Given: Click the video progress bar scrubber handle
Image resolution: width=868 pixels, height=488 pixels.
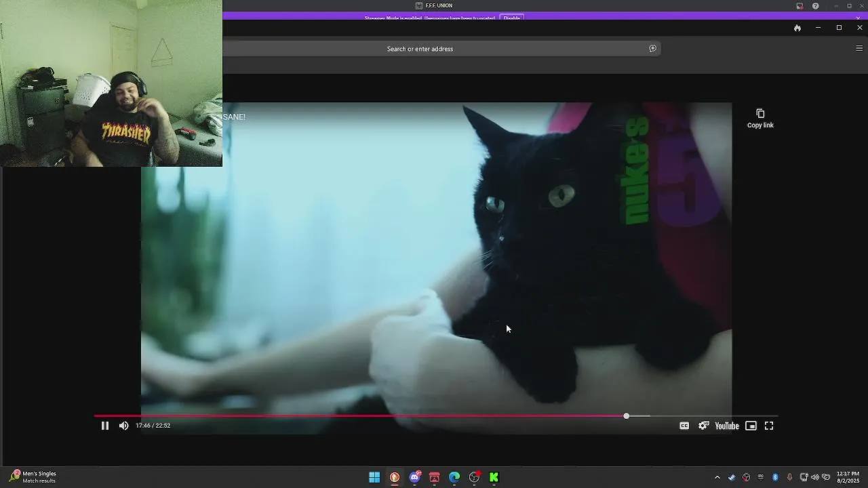Looking at the screenshot, I should click(626, 416).
